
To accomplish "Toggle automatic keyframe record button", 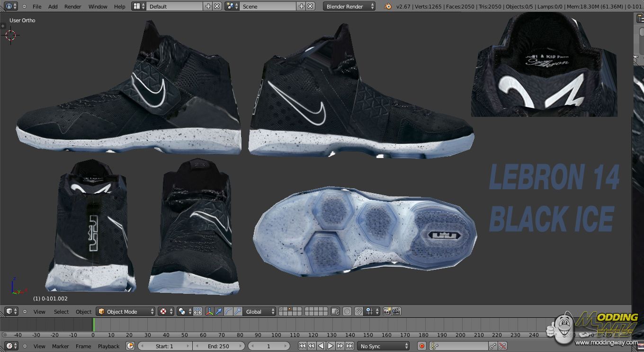I will (x=421, y=346).
